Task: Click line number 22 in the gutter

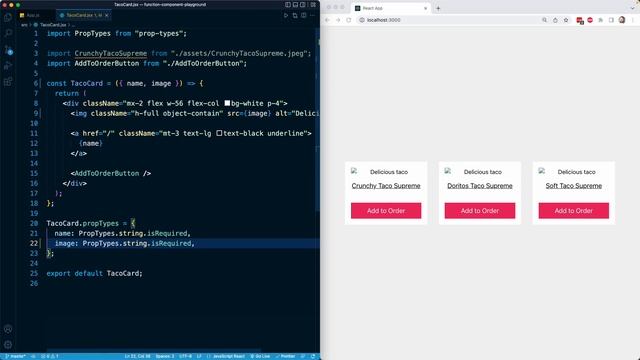Action: (x=34, y=243)
